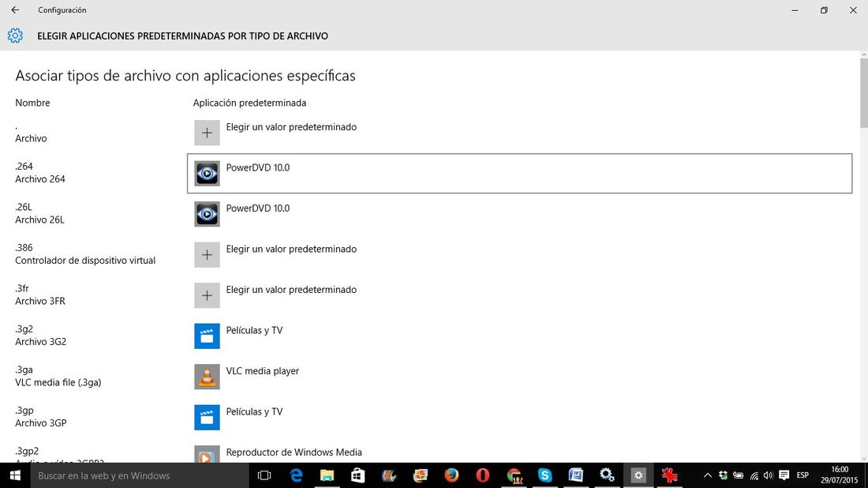Open Skype from the taskbar
Screen dimensions: 868x488
click(544, 475)
